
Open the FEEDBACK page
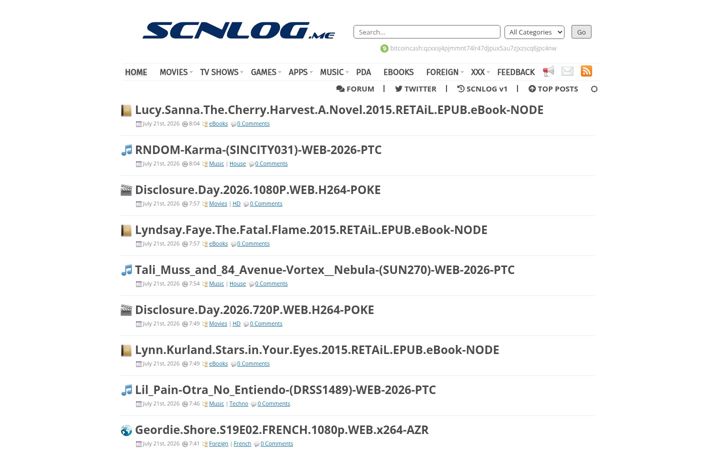pos(516,72)
